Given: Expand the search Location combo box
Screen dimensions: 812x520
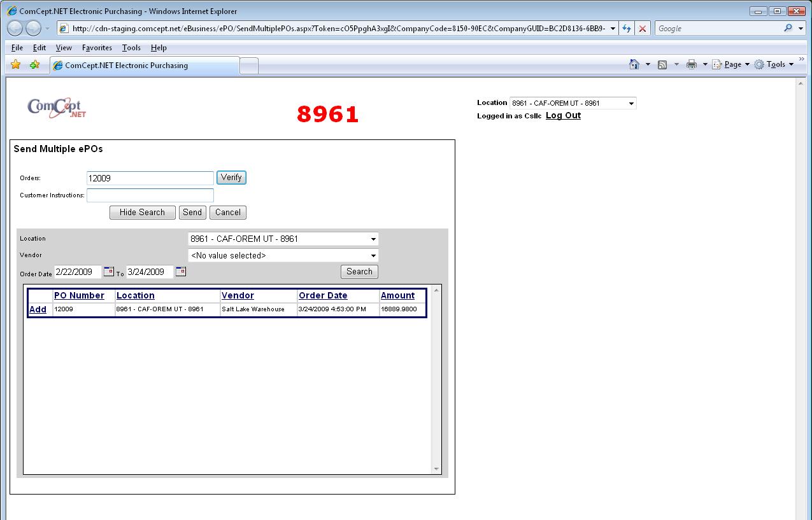Looking at the screenshot, I should click(x=373, y=239).
